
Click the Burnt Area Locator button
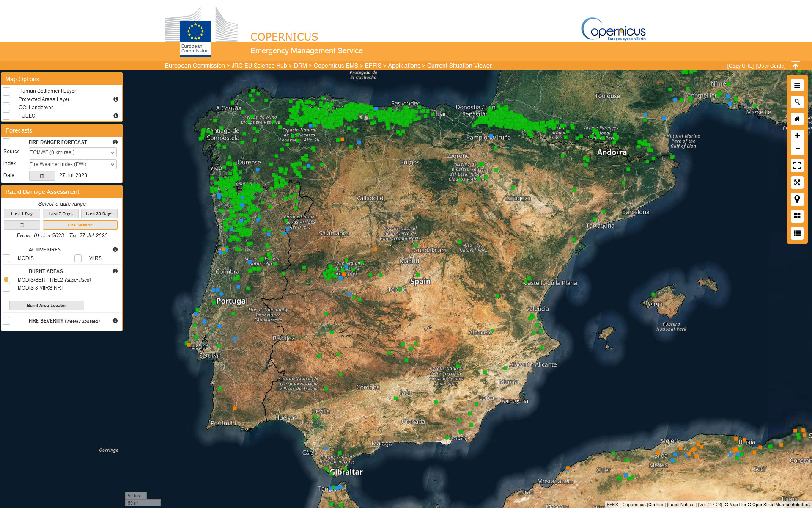(47, 305)
